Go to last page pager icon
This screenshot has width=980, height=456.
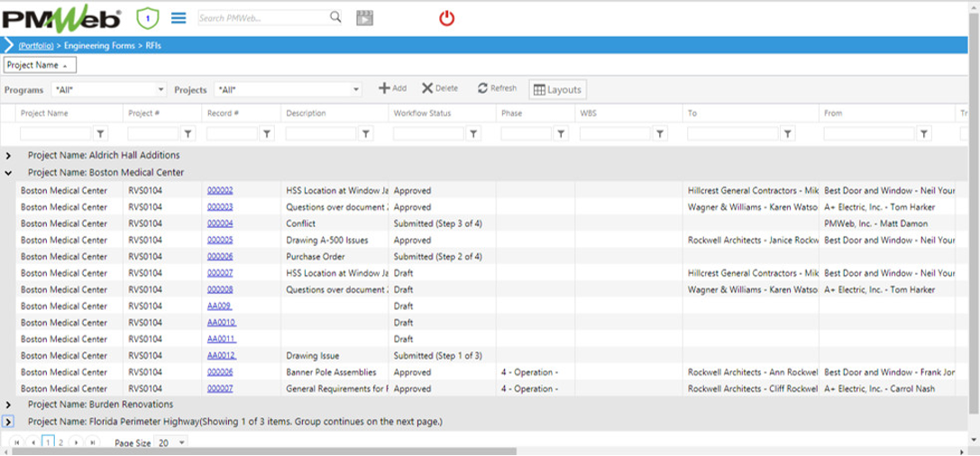(93, 442)
